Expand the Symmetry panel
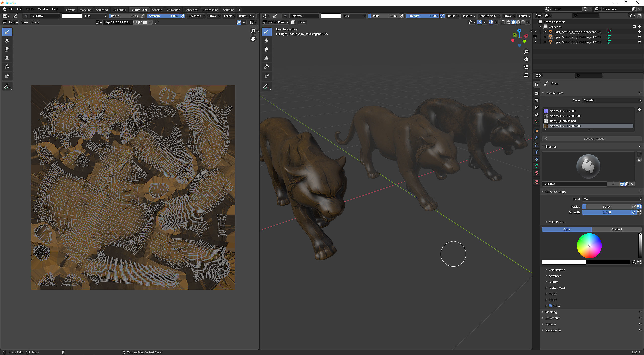The width and height of the screenshot is (644, 355). coord(552,318)
